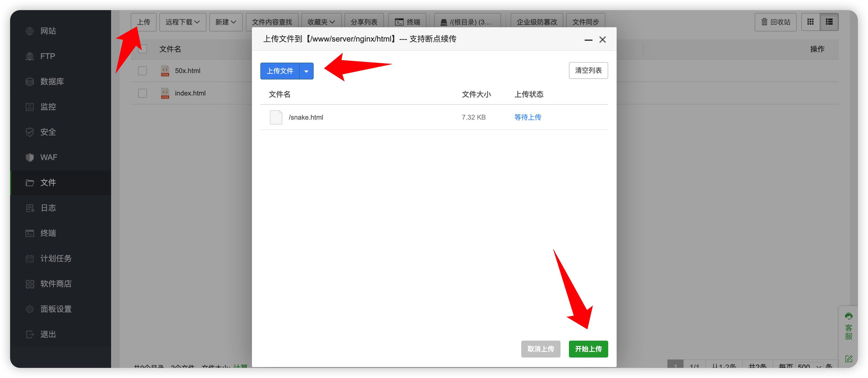Click the 操作 column header

click(817, 49)
